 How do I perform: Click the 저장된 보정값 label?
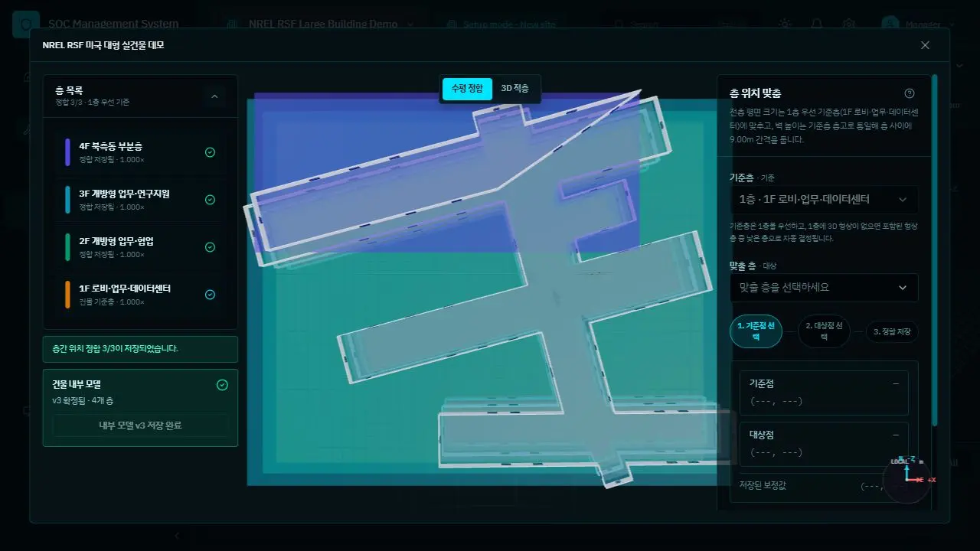click(x=763, y=485)
